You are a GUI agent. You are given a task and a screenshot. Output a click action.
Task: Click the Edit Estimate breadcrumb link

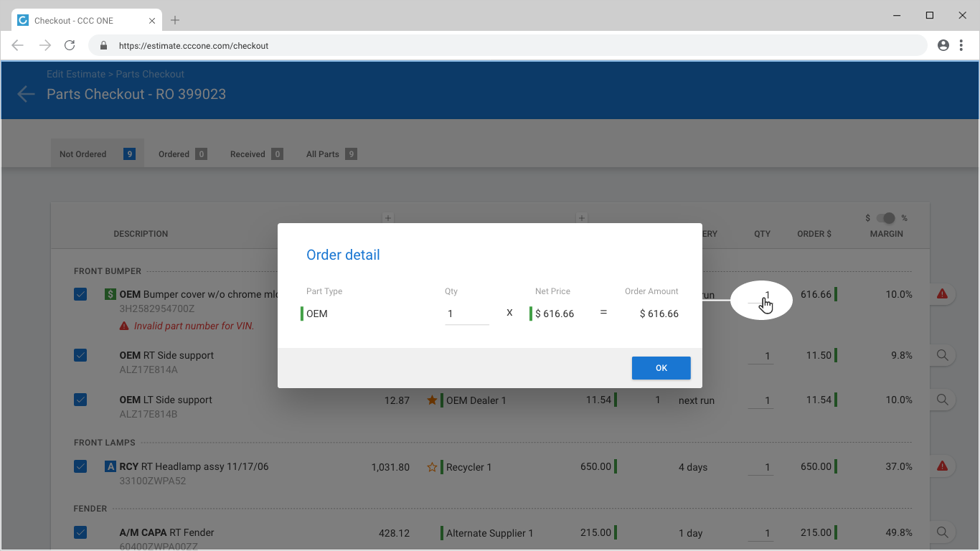point(76,74)
